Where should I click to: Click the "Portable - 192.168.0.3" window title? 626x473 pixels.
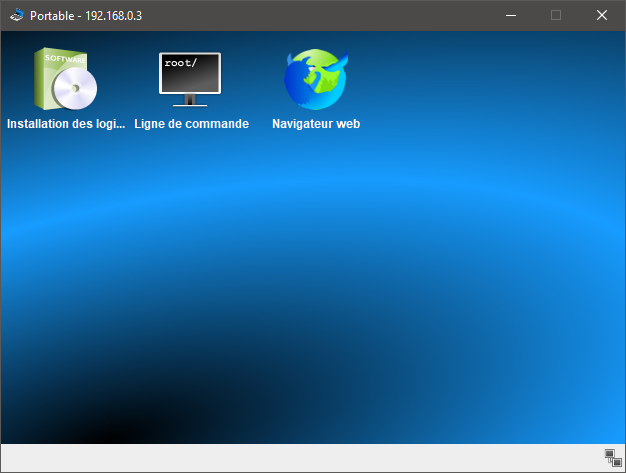pos(86,15)
